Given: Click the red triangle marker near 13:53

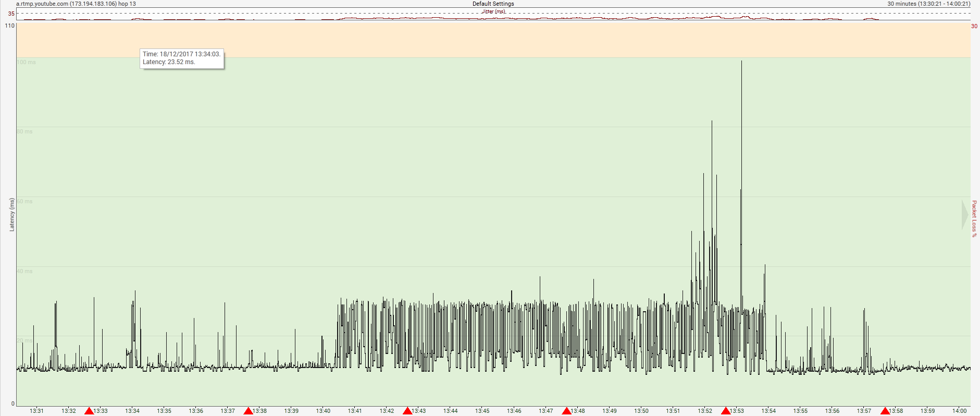Looking at the screenshot, I should click(x=725, y=411).
